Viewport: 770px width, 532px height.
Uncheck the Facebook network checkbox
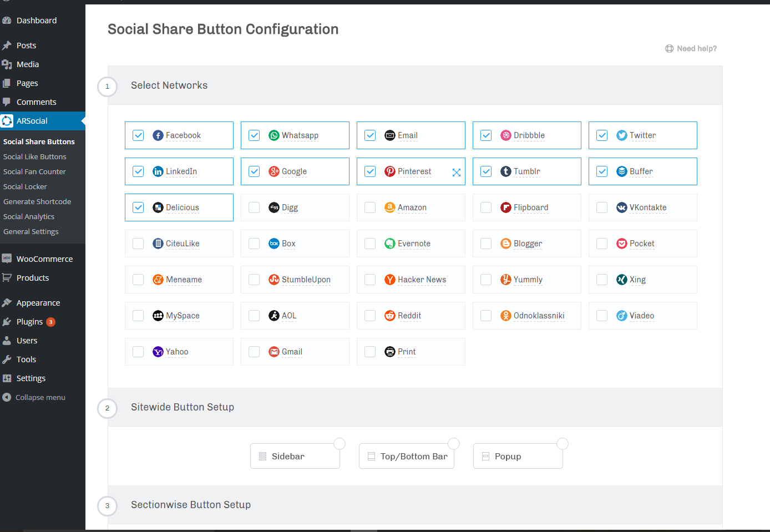(x=139, y=135)
